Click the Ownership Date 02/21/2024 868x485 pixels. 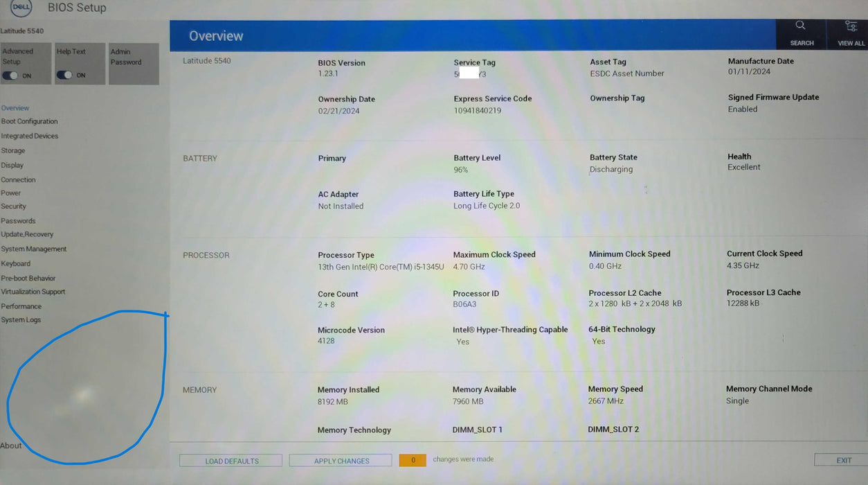pyautogui.click(x=339, y=111)
